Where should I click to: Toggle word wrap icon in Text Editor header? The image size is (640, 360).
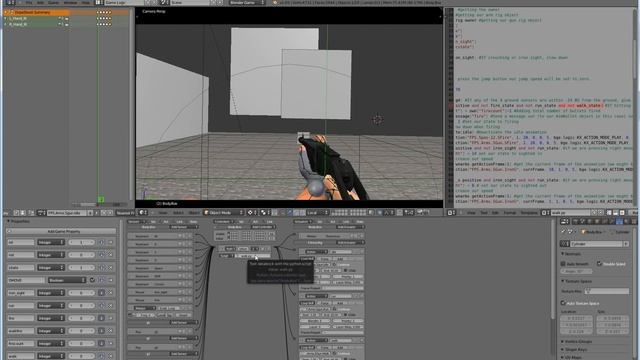click(616, 213)
